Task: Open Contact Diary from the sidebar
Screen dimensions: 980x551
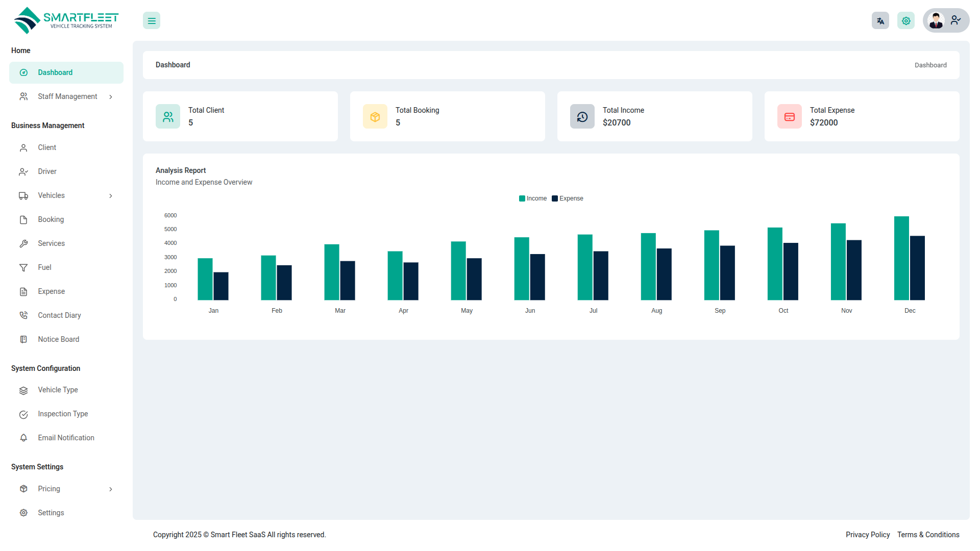Action: [59, 315]
